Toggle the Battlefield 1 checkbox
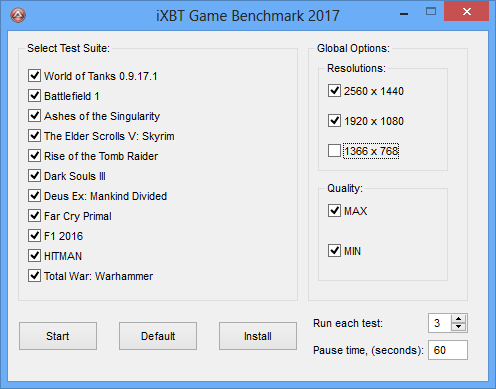The image size is (496, 389). click(34, 96)
